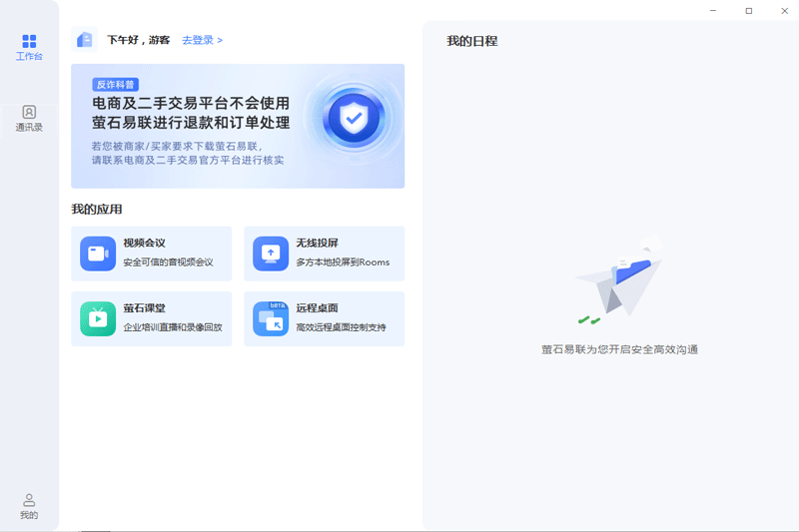Screen dimensions: 799x532
Task: Click the 下午好，游客 greeting
Action: [x=138, y=40]
